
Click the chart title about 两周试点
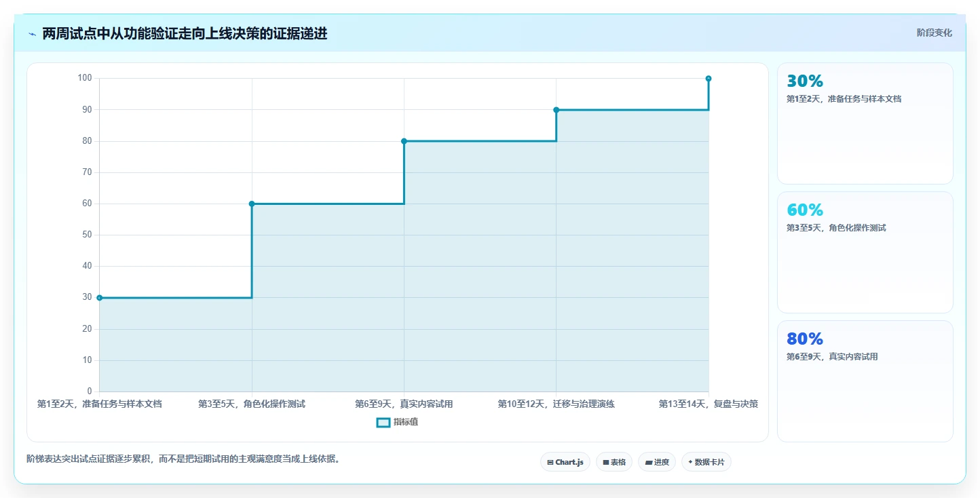tap(185, 34)
